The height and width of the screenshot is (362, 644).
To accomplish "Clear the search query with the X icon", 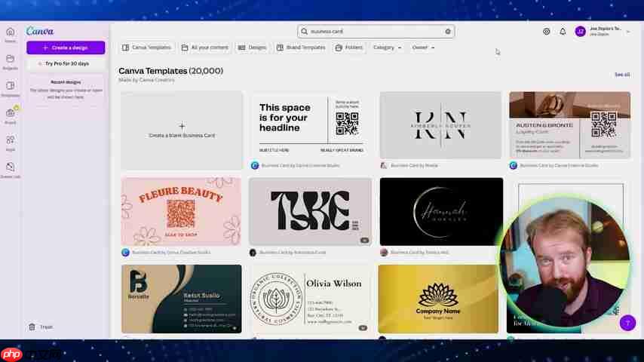I will pos(448,31).
